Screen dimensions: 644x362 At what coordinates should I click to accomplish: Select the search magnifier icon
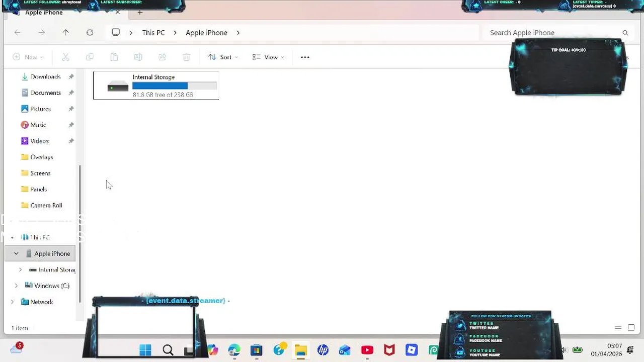click(x=625, y=33)
